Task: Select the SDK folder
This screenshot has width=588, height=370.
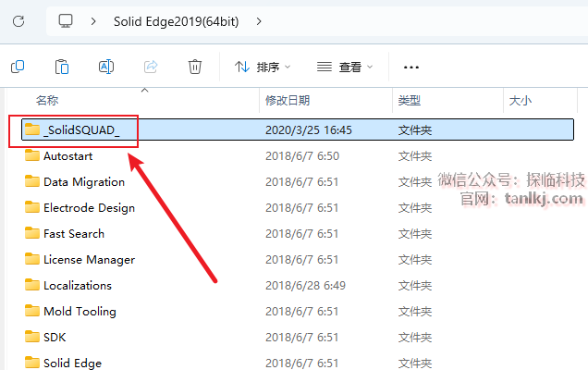Action: [x=55, y=337]
